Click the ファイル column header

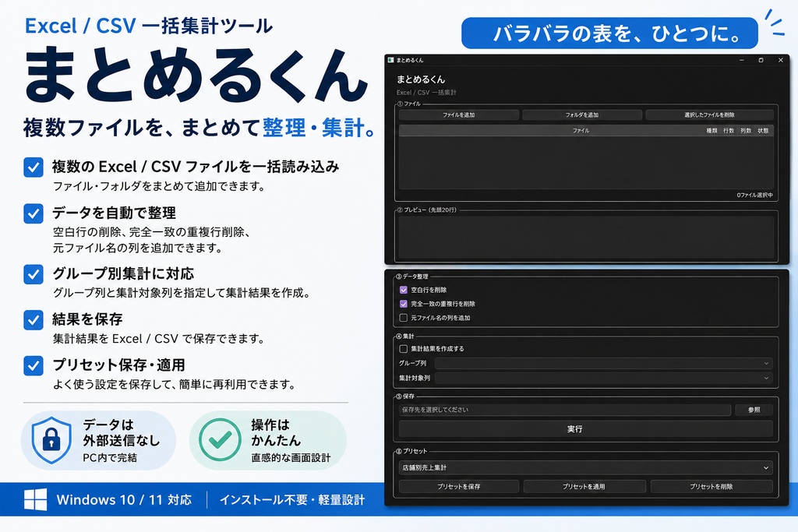(581, 131)
